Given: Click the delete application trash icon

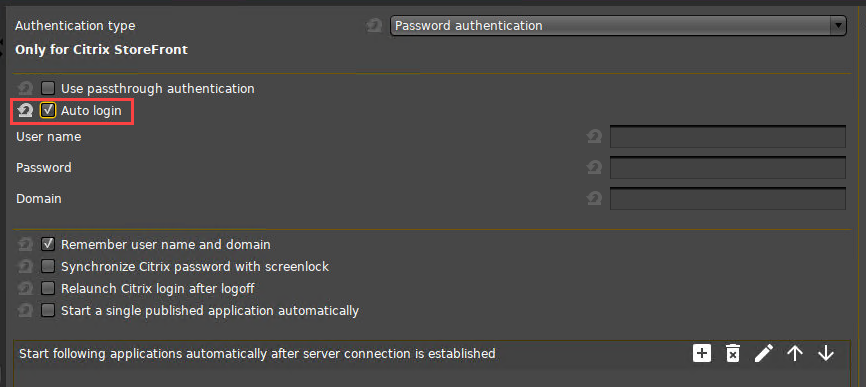Looking at the screenshot, I should click(732, 353).
